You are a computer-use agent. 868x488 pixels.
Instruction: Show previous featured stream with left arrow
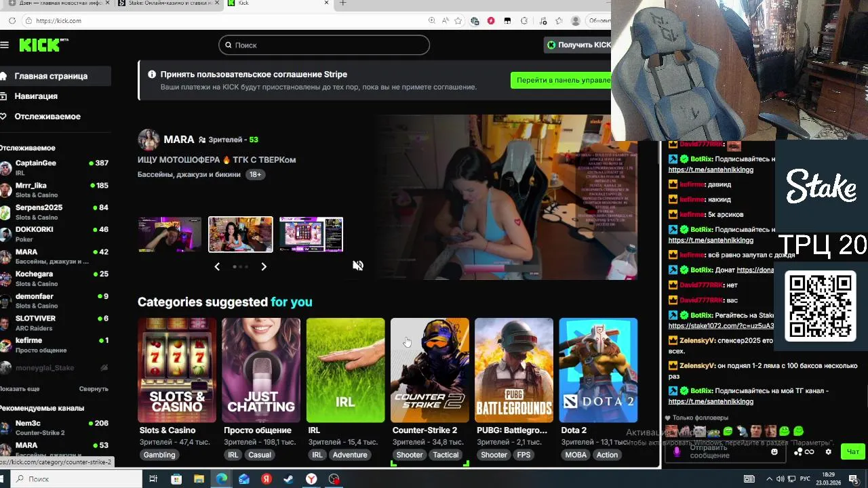click(217, 266)
